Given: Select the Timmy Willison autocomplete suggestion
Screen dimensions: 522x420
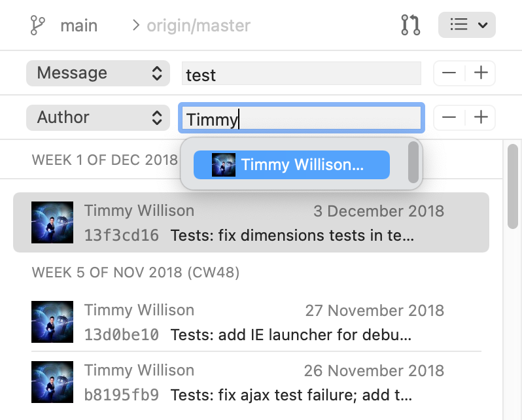Looking at the screenshot, I should coord(292,165).
